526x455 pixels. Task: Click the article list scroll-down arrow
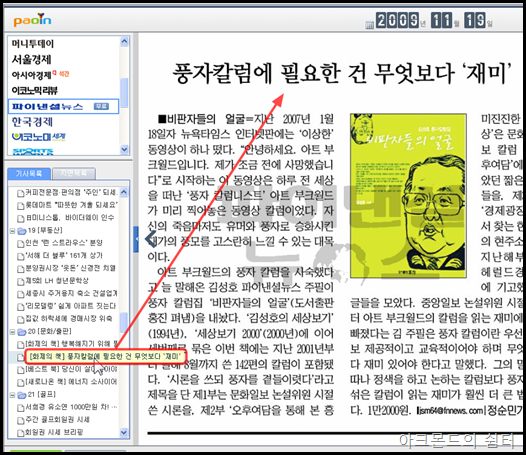click(123, 432)
